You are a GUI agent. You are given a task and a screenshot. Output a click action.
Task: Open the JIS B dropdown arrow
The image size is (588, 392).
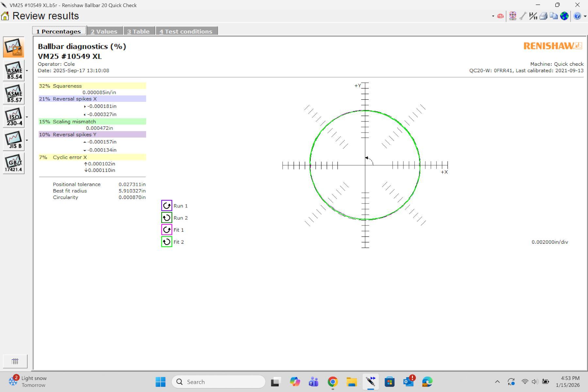pos(27,140)
